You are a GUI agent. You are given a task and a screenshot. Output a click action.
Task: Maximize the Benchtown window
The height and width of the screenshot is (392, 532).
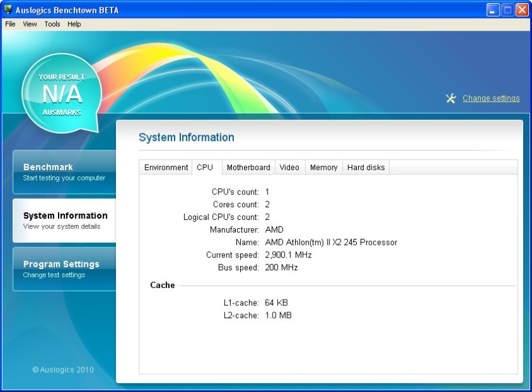coord(508,10)
